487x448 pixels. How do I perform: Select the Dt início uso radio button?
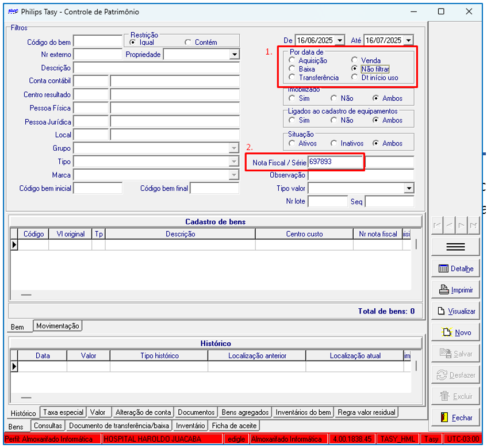(354, 77)
